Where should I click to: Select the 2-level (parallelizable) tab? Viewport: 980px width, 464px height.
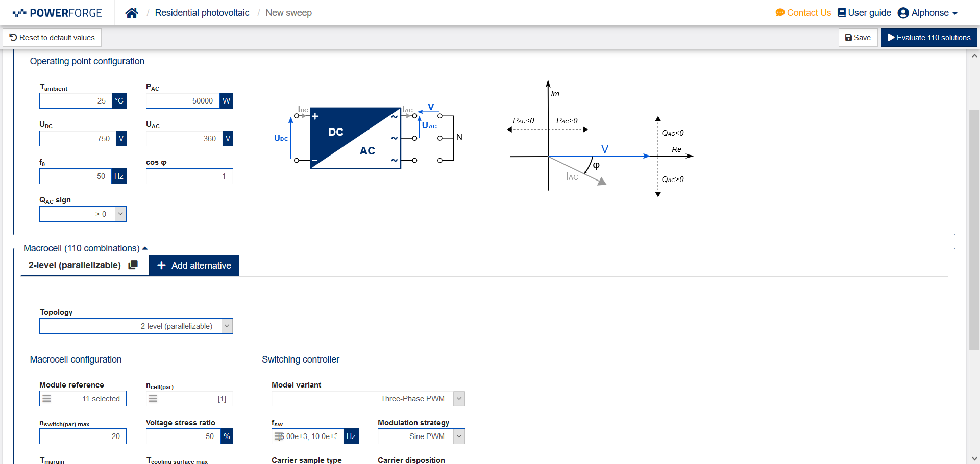click(x=75, y=265)
